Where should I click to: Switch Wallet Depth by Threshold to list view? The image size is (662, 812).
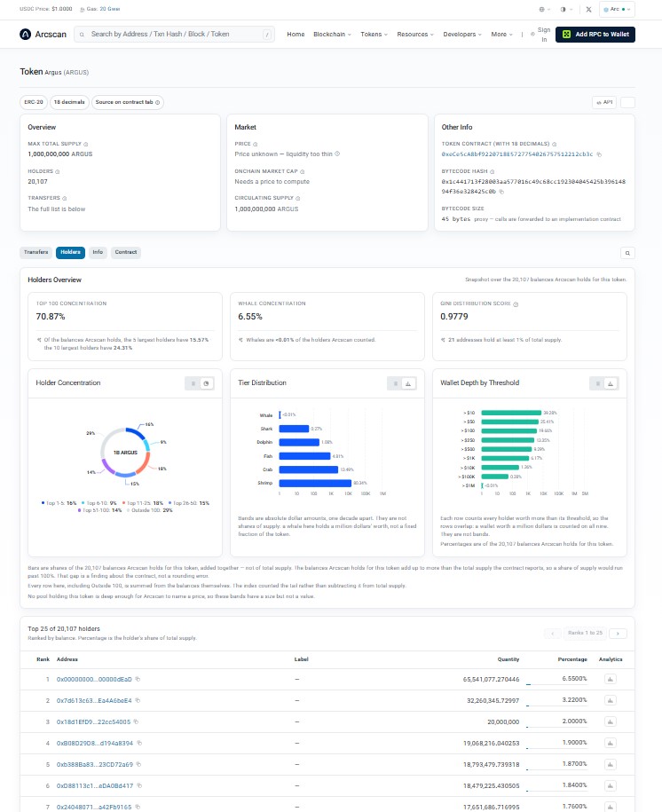tap(598, 383)
